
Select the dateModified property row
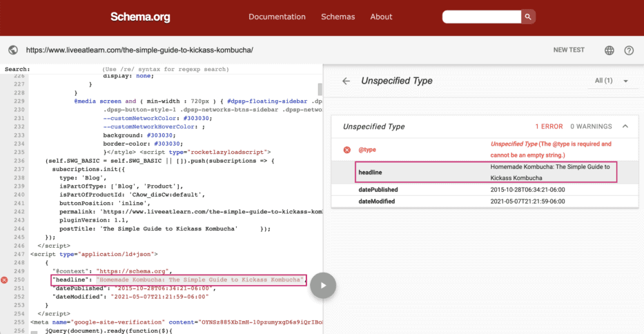click(485, 202)
